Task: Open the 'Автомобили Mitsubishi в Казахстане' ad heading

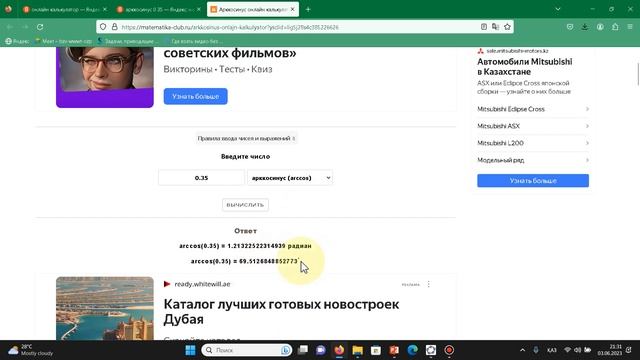Action: click(524, 67)
